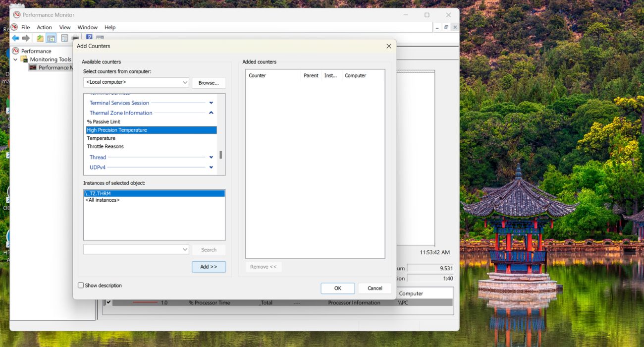The width and height of the screenshot is (644, 347).
Task: Open the Local computer dropdown
Action: (136, 82)
